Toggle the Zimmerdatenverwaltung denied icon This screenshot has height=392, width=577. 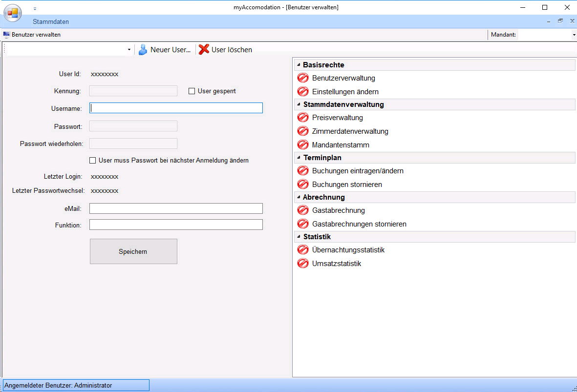click(x=303, y=131)
